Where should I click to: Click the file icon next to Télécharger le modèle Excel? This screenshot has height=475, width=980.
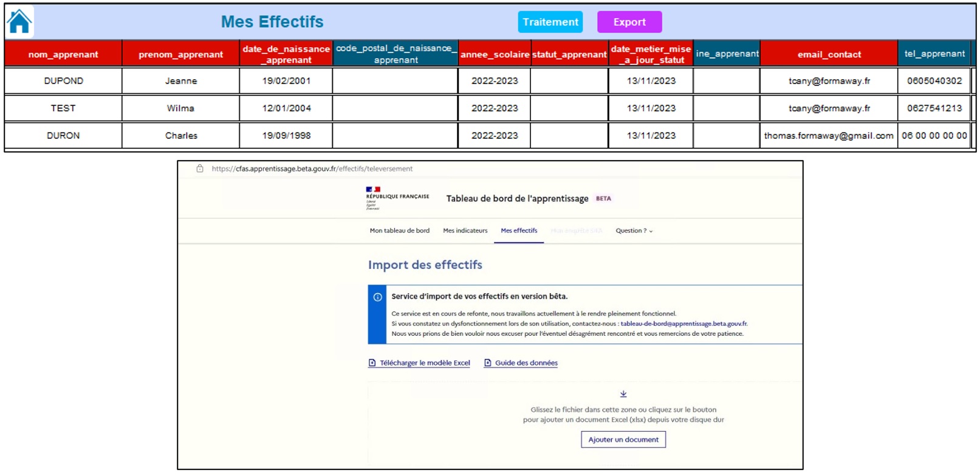pos(372,363)
